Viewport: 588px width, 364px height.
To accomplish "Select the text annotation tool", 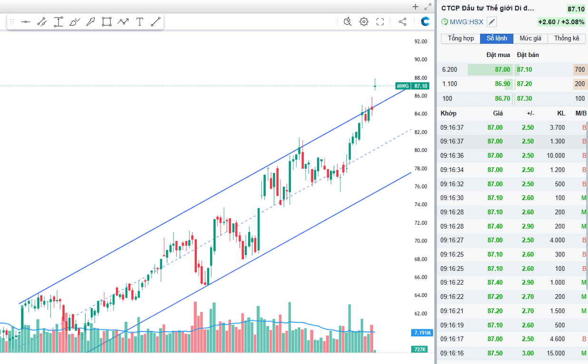I will point(140,21).
